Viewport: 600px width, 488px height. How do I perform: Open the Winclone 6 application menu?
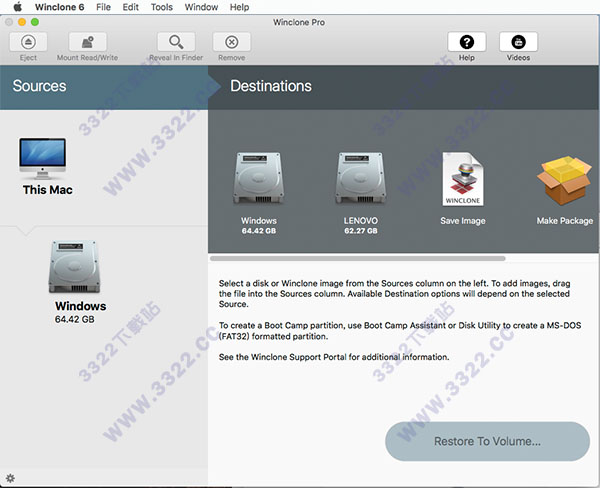pyautogui.click(x=59, y=7)
